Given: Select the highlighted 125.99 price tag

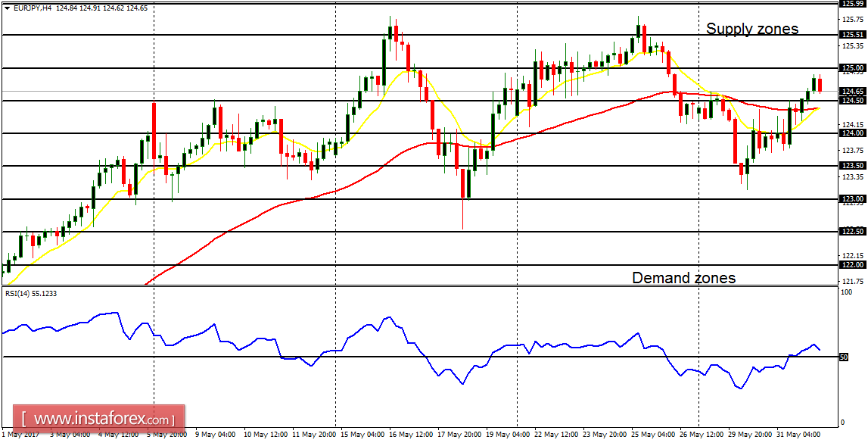Looking at the screenshot, I should pos(851,5).
